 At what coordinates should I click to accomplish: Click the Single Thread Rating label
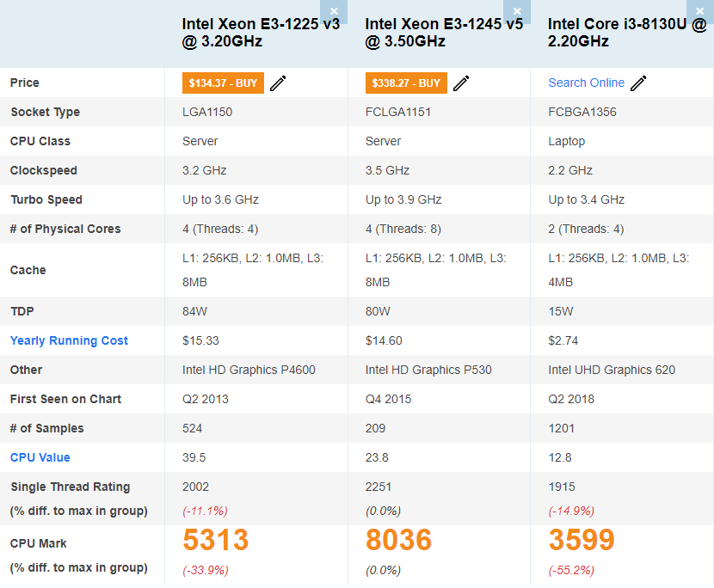(x=71, y=487)
